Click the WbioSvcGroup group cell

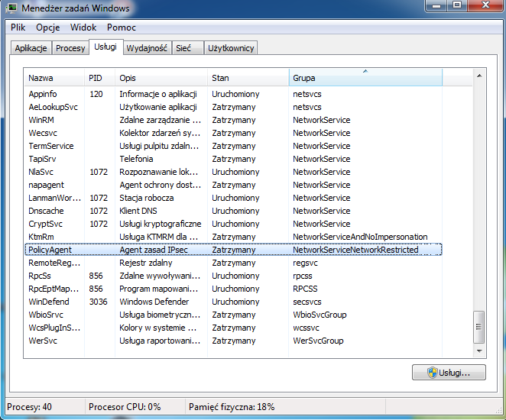click(x=319, y=315)
